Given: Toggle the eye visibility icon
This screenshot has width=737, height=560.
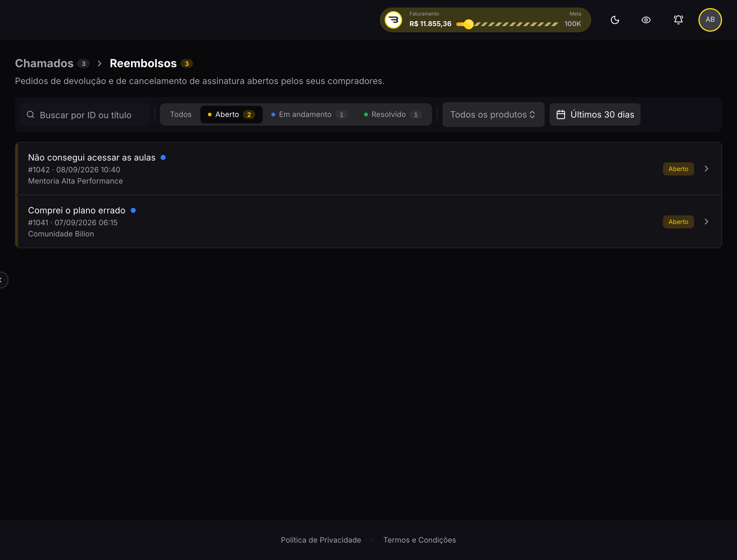Looking at the screenshot, I should pyautogui.click(x=646, y=20).
